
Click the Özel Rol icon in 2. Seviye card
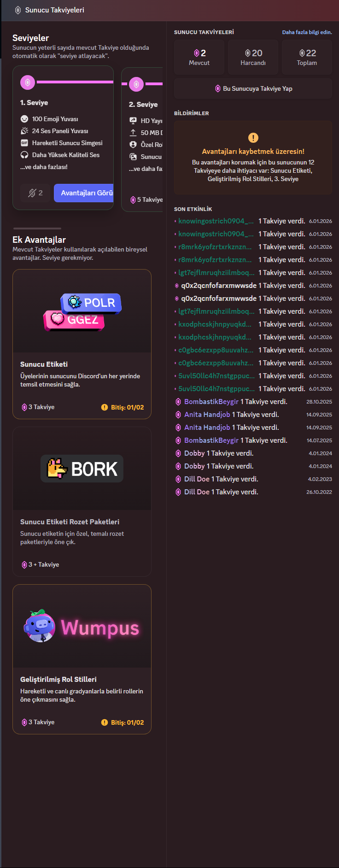tap(133, 145)
